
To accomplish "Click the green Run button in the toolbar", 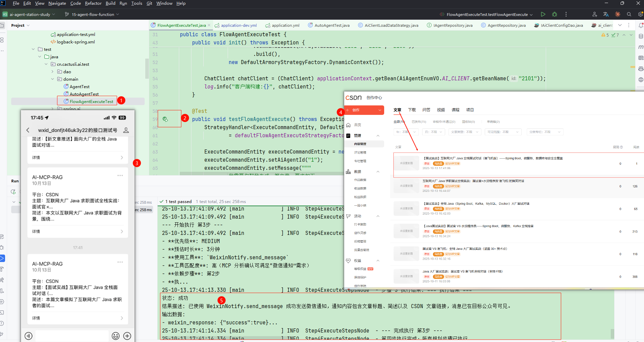I will [x=543, y=14].
